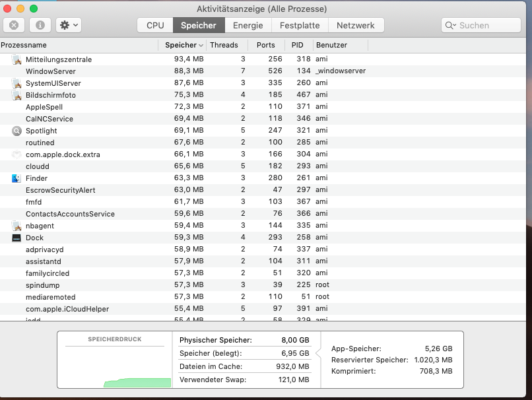Screen dimensions: 532x400
Task: Click the root user cell for spindump
Action: click(x=322, y=284)
